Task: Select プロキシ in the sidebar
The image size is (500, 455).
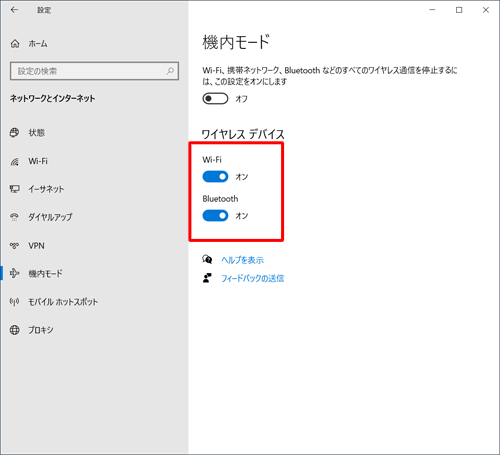Action: [41, 330]
